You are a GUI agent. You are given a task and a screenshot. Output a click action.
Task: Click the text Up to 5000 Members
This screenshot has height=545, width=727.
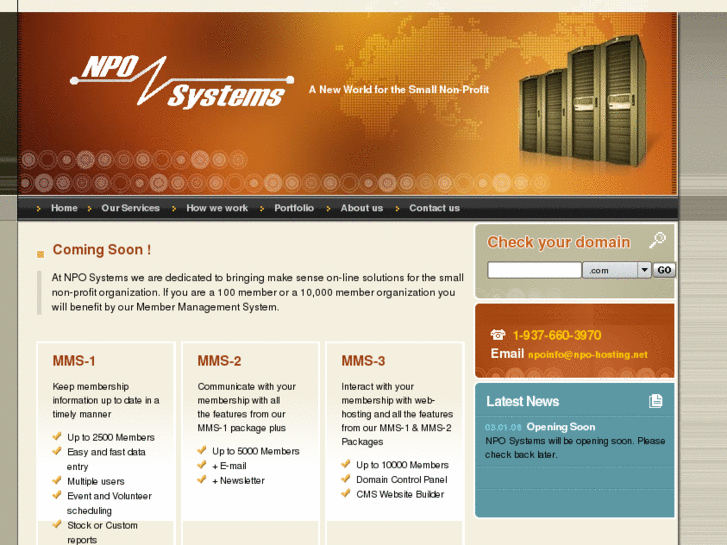click(255, 451)
